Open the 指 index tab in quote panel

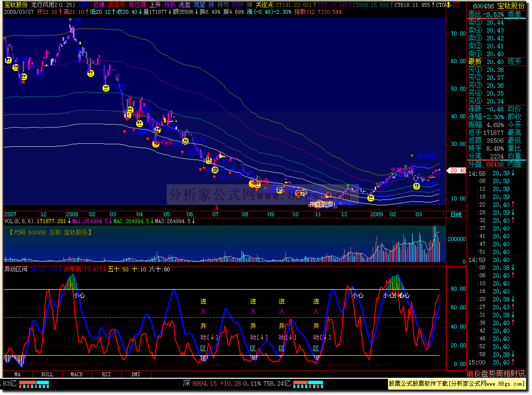[x=507, y=374]
